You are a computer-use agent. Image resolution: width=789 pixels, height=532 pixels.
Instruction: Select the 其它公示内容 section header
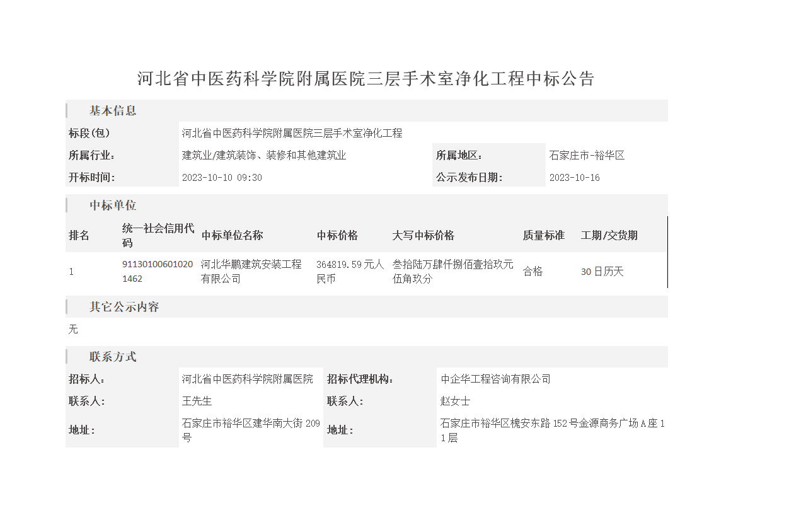pyautogui.click(x=124, y=307)
